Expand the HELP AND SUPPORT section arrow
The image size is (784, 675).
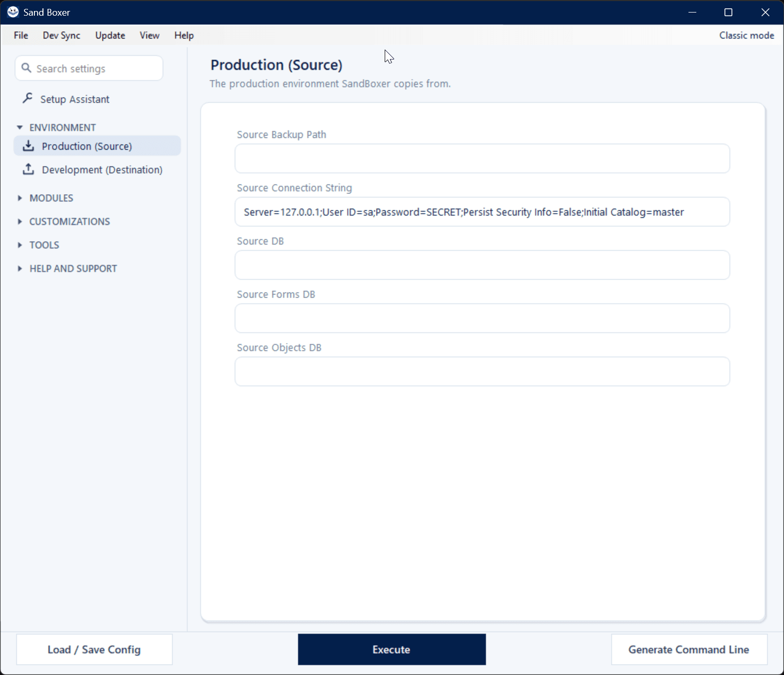click(x=20, y=268)
